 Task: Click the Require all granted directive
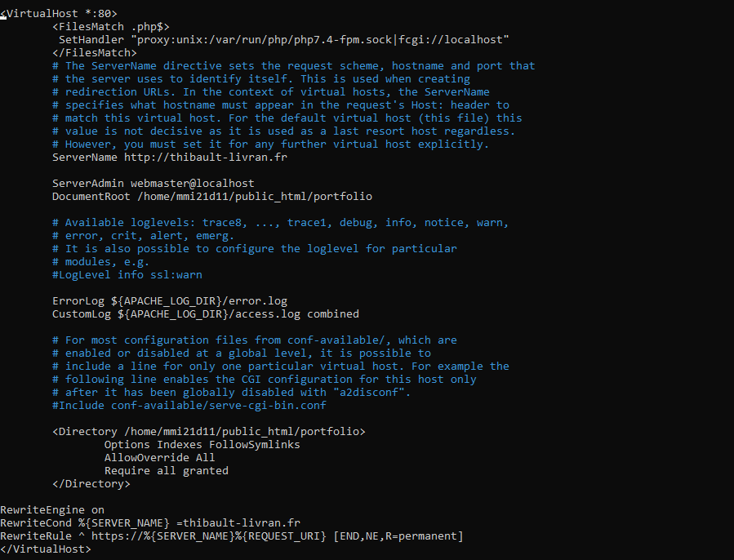(x=166, y=471)
